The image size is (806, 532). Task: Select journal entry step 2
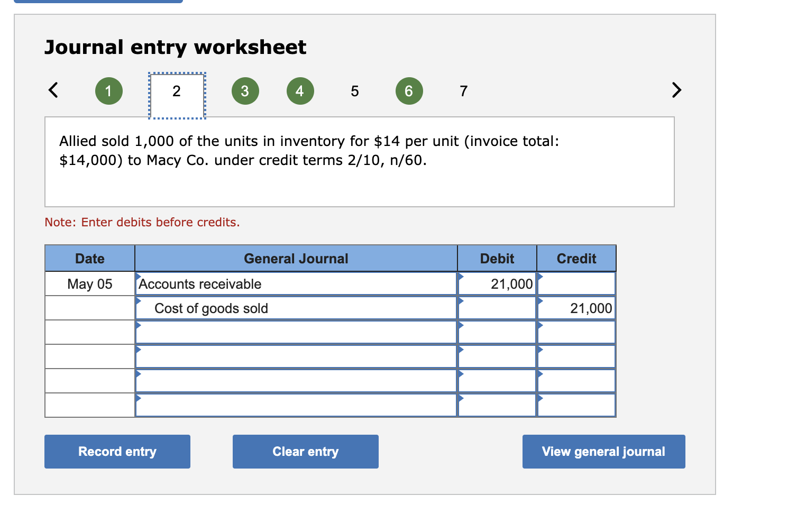coord(177,96)
